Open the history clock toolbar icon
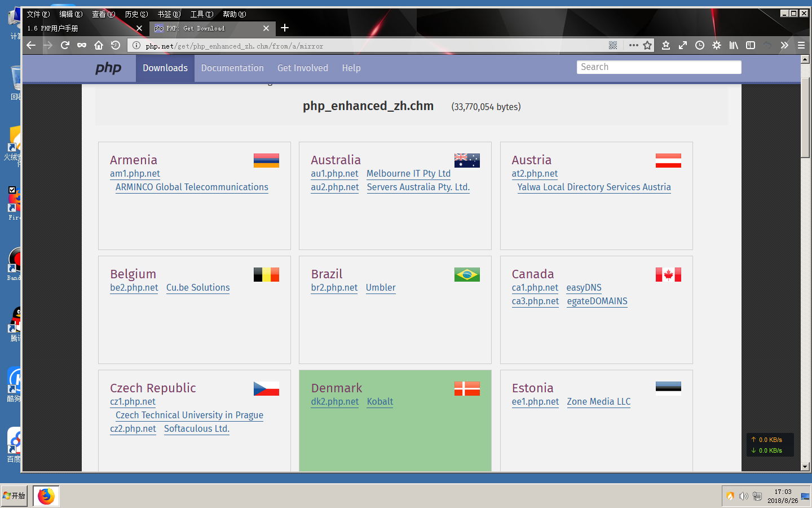The width and height of the screenshot is (812, 508). point(700,45)
